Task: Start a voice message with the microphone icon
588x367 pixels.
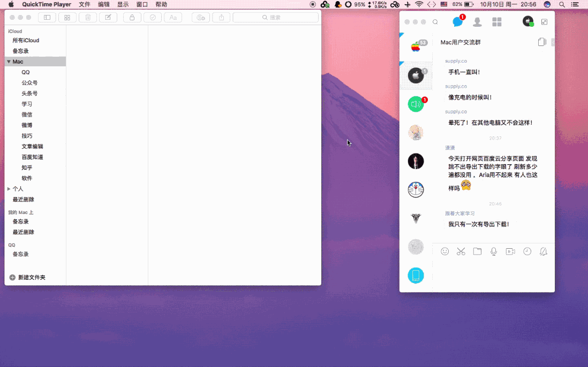Action: click(x=494, y=251)
